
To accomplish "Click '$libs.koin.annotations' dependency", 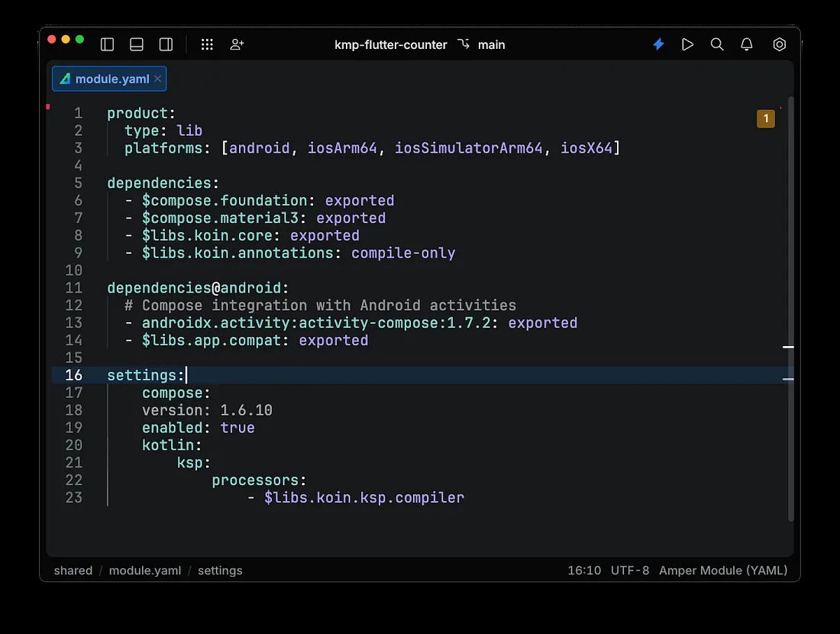I will (237, 253).
